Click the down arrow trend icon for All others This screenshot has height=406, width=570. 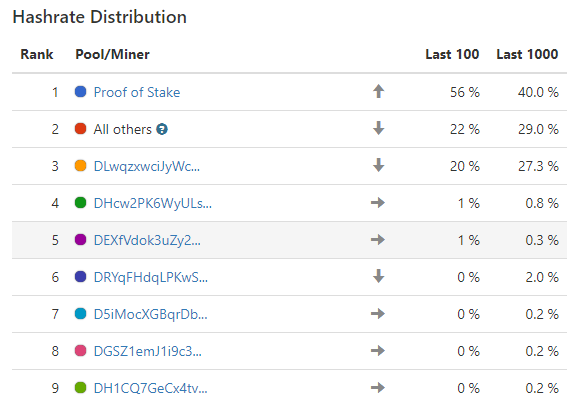click(x=378, y=129)
